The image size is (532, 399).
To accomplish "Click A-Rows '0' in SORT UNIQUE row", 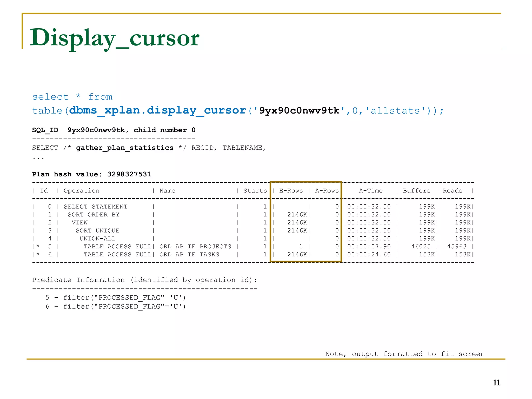I will (x=337, y=231).
